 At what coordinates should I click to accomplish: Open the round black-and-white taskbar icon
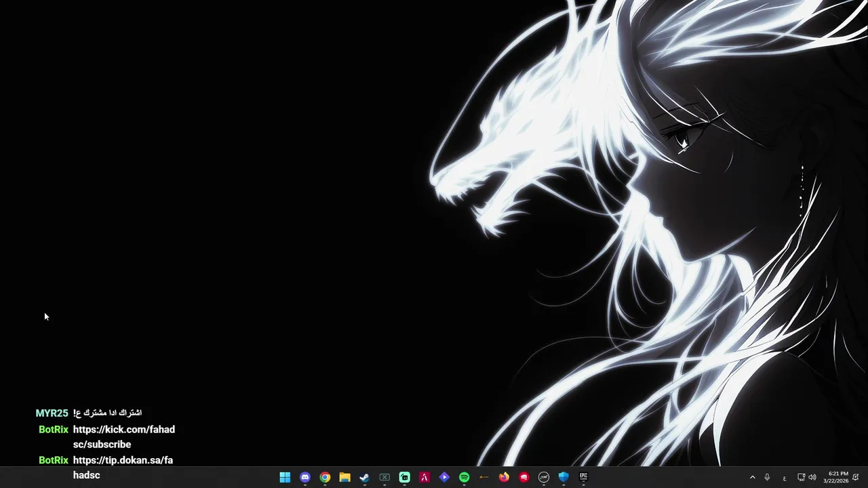coord(543,477)
